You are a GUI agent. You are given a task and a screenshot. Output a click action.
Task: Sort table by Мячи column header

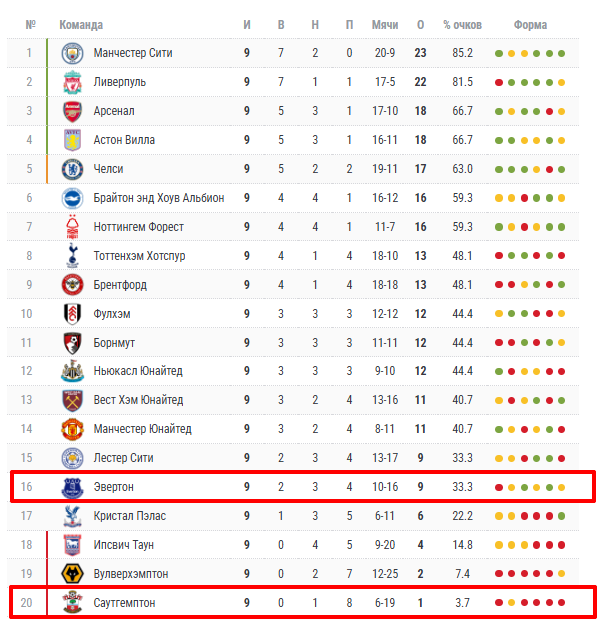click(385, 24)
